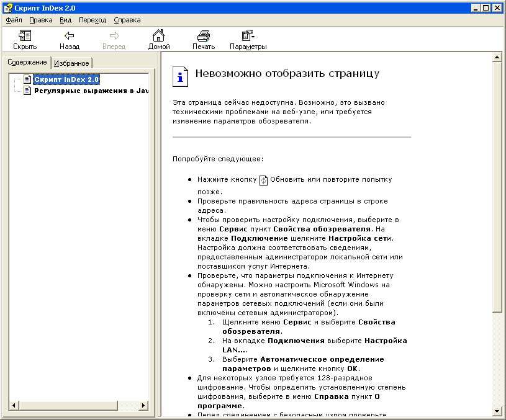This screenshot has width=506, height=420.
Task: Click left arrow of contents horizontal scrollbar
Action: [x=14, y=405]
